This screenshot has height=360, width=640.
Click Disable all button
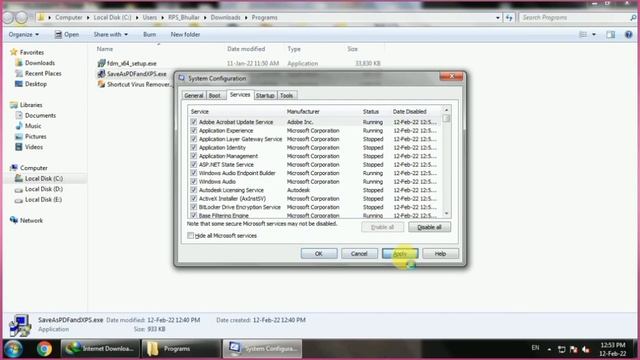pyautogui.click(x=429, y=227)
